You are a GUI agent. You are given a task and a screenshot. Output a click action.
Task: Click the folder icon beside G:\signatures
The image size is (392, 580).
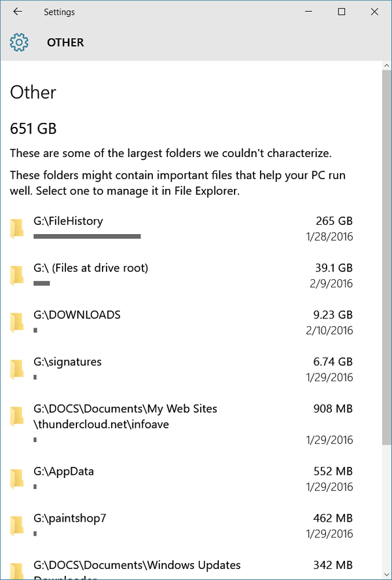click(17, 369)
